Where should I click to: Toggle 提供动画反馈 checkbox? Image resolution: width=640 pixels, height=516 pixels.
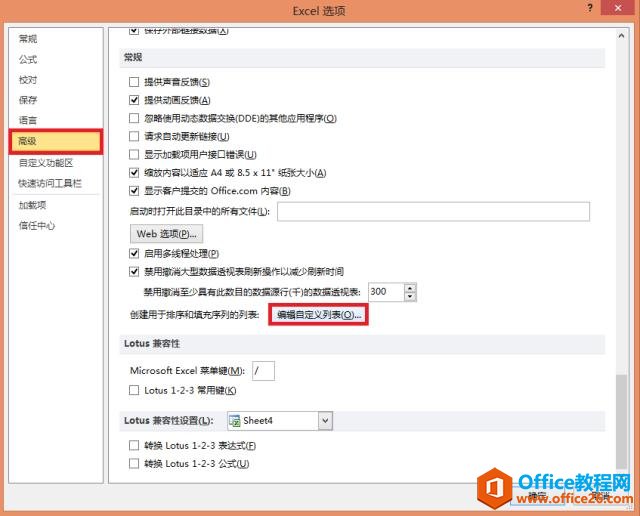[134, 100]
